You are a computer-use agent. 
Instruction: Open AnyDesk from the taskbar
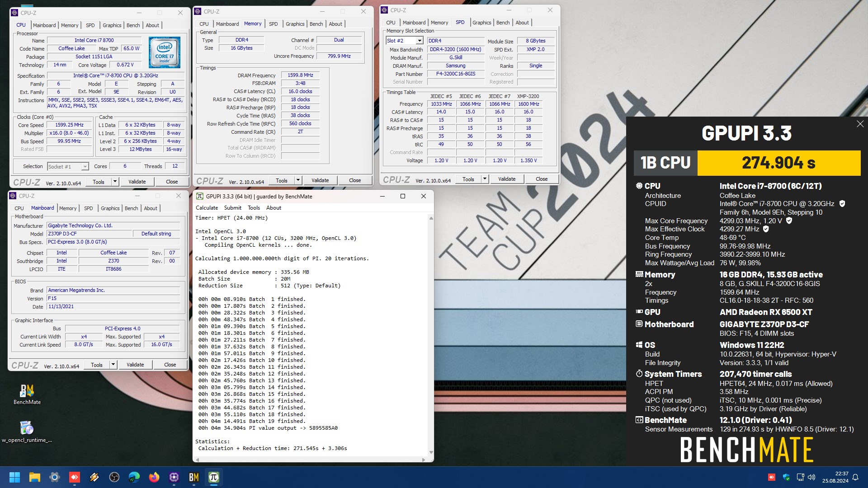[x=74, y=477]
